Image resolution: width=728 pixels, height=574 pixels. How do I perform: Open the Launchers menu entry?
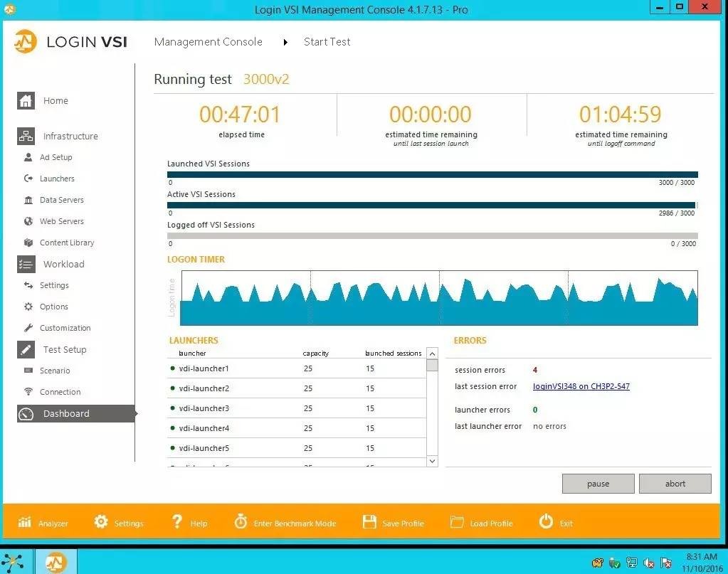coord(57,179)
